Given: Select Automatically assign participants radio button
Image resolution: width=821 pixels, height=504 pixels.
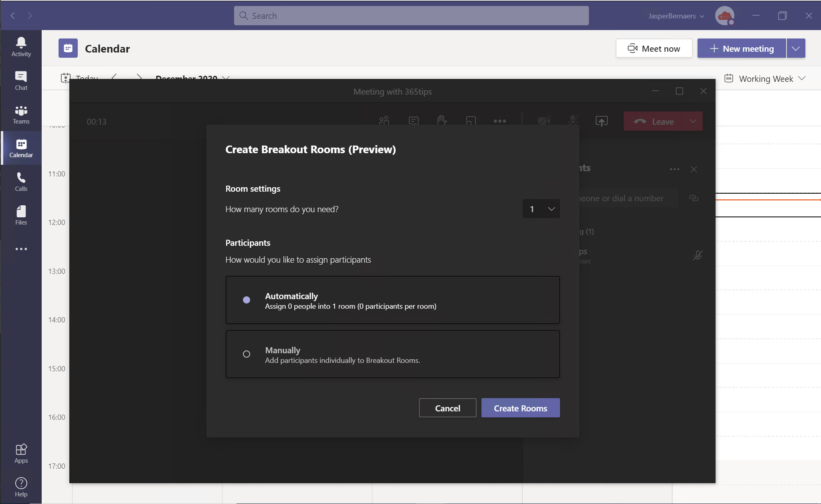Looking at the screenshot, I should click(x=246, y=300).
